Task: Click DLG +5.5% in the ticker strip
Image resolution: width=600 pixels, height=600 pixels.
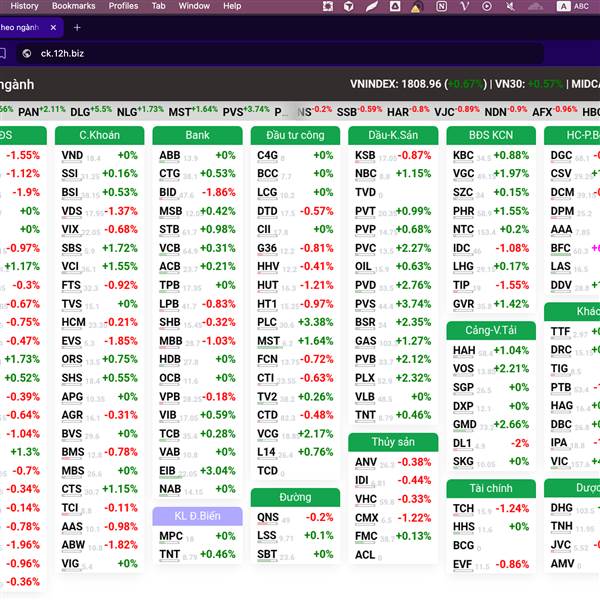Action: point(91,111)
